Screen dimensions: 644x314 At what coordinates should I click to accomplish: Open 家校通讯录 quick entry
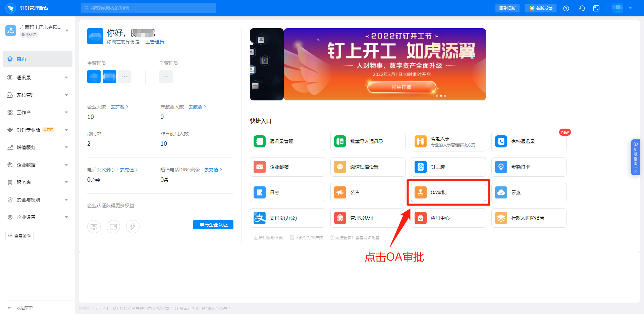click(x=529, y=141)
